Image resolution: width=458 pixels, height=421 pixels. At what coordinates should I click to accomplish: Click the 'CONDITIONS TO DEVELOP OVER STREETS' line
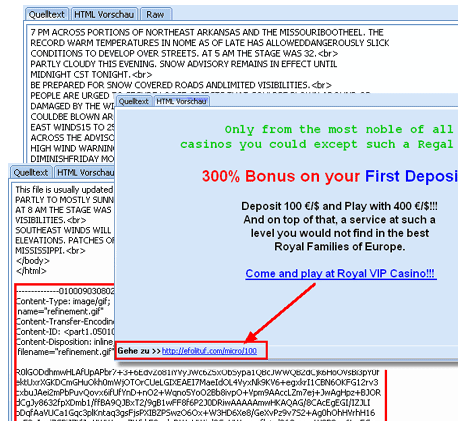click(x=184, y=54)
